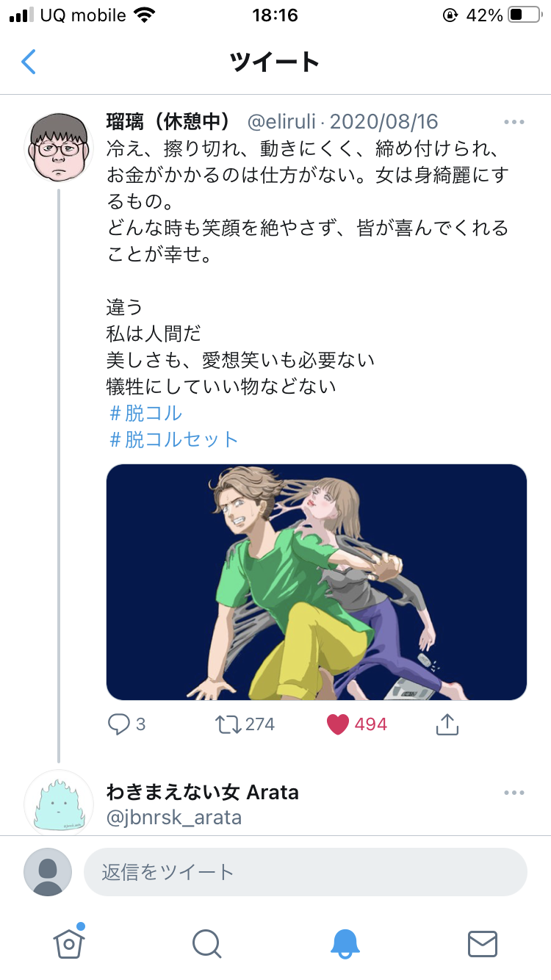Viewport: 551px width, 980px height.
Task: Open reply comments on the tweet
Action: pos(120,724)
